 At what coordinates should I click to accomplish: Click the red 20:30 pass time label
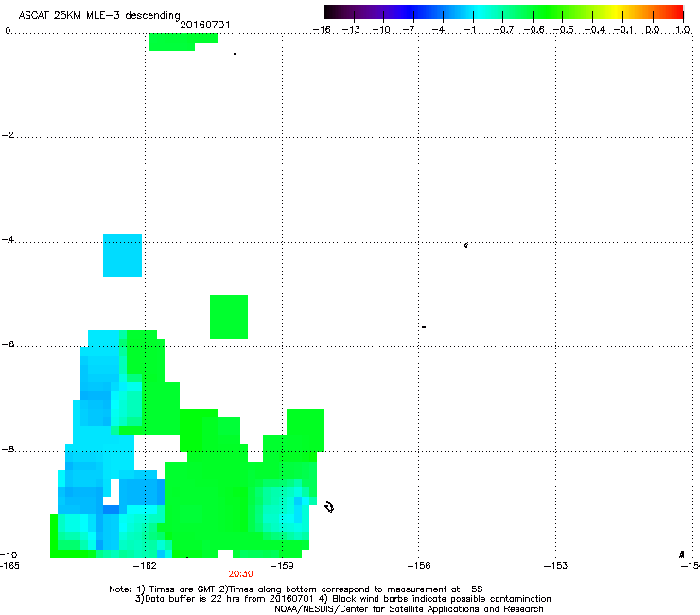240,574
